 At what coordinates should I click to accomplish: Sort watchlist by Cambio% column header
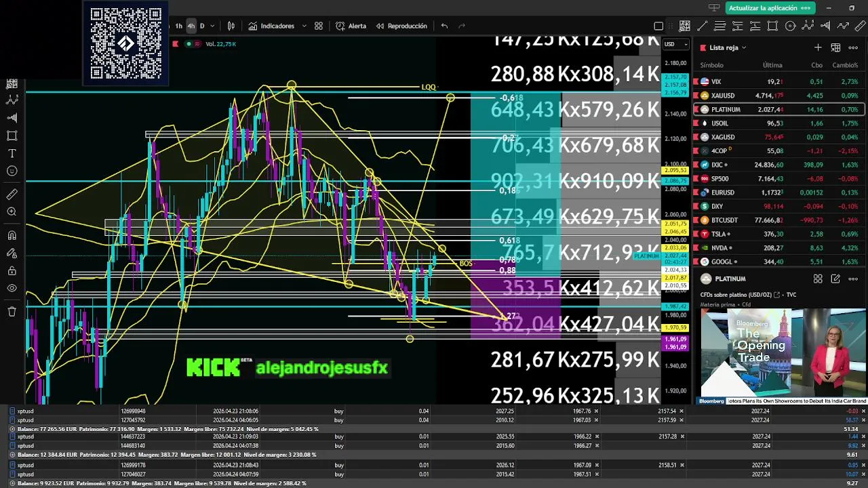point(845,65)
